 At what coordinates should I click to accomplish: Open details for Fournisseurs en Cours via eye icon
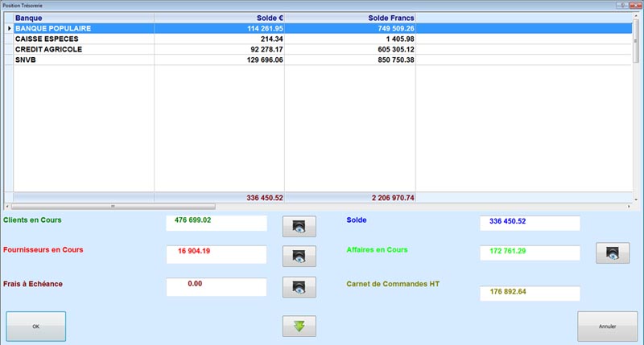point(299,257)
